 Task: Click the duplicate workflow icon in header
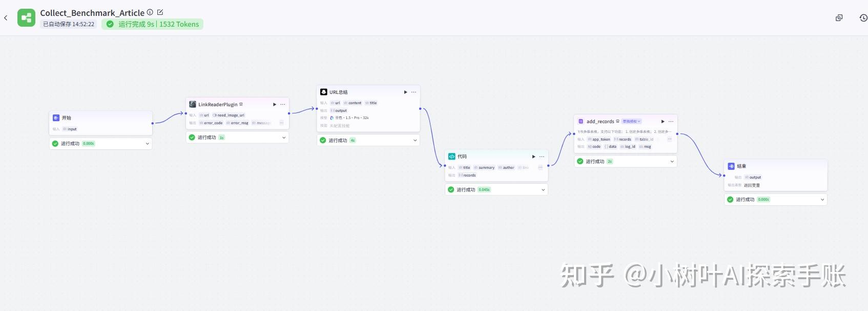tap(839, 18)
